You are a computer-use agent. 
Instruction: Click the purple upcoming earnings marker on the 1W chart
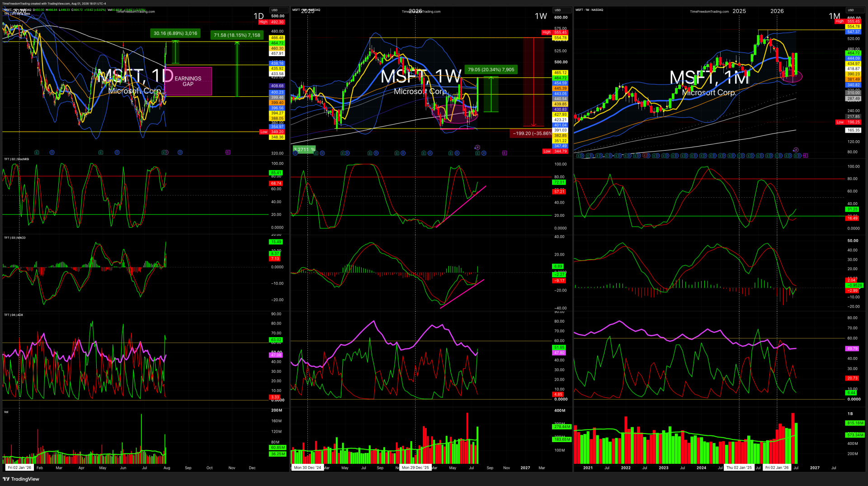(505, 153)
